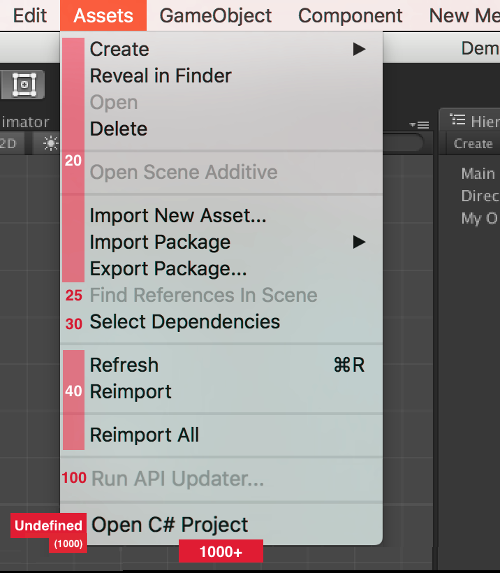500x573 pixels.
Task: Toggle 2D view mode button
Action: (8, 144)
